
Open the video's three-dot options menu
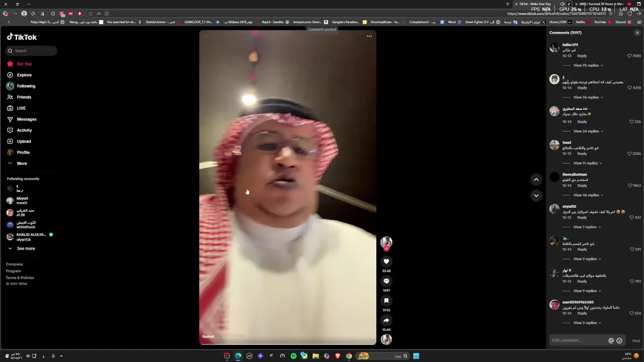click(369, 36)
